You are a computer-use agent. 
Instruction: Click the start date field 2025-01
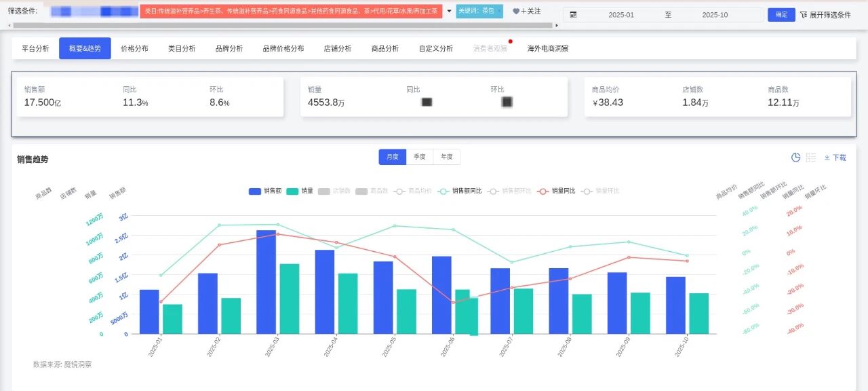[620, 15]
